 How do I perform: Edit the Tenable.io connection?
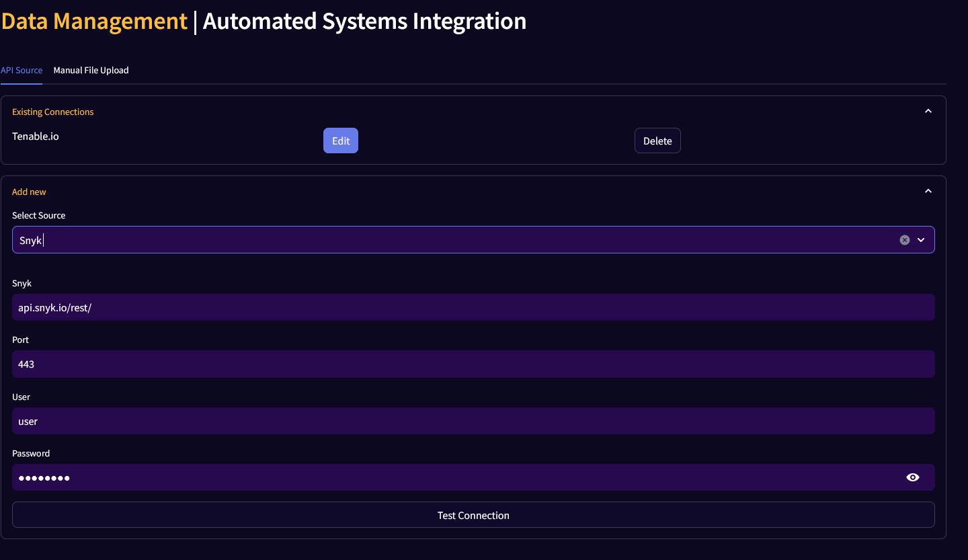pos(341,141)
